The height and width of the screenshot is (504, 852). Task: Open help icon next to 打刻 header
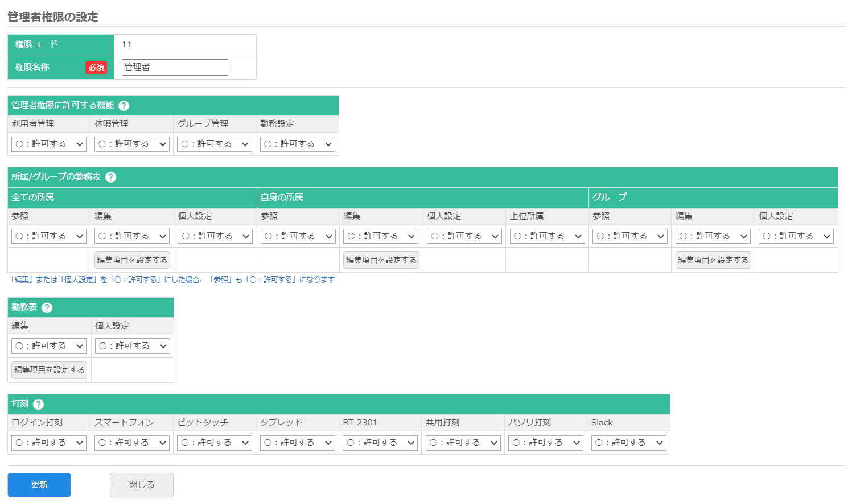[38, 404]
